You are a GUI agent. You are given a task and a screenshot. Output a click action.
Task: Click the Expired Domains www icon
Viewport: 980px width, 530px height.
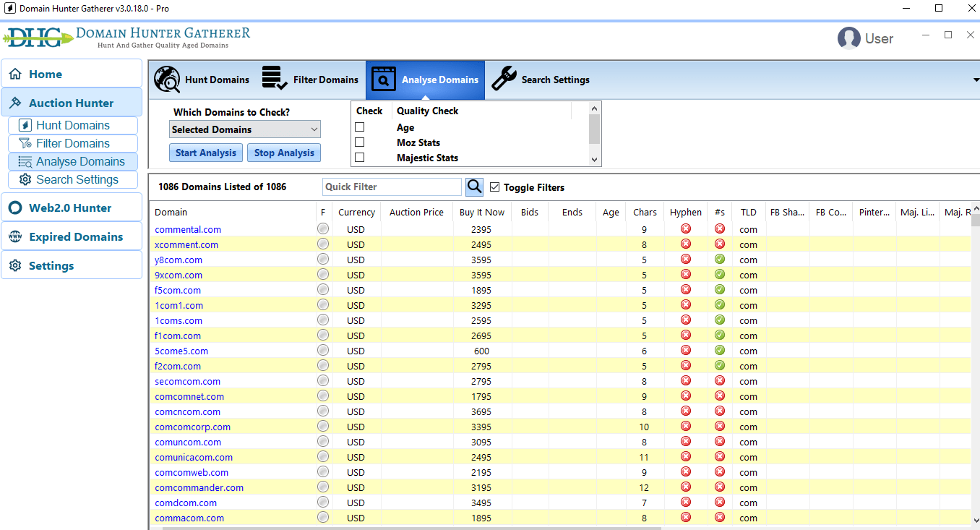point(15,236)
